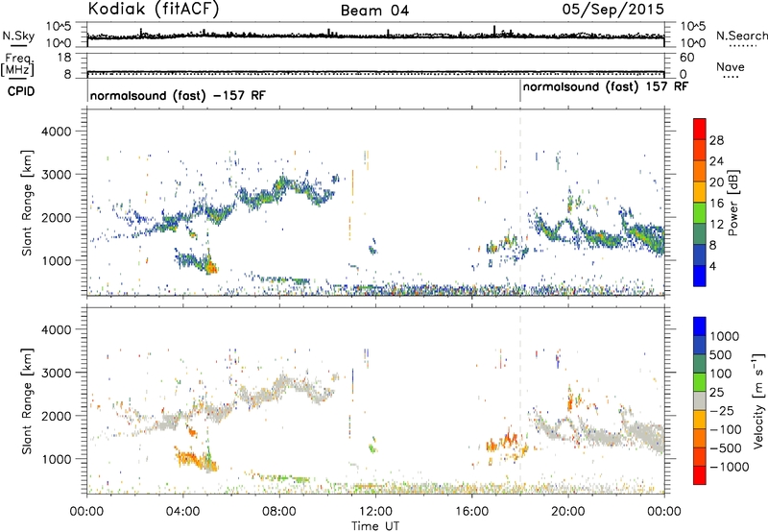The height and width of the screenshot is (532, 768).
Task: Select the 3000 tick of the velocity panel
Action: [56, 373]
